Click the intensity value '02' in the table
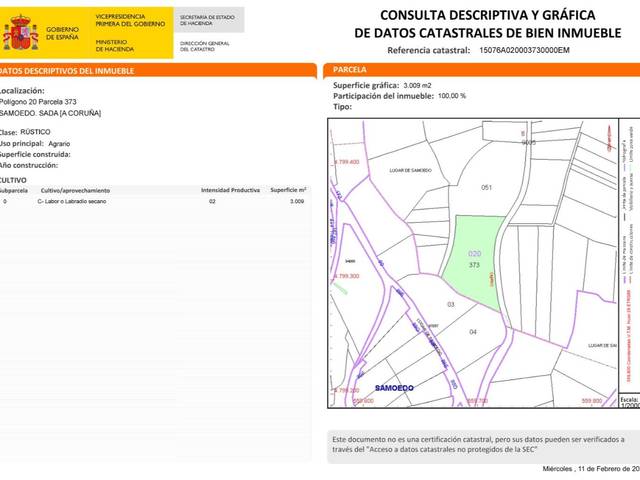This screenshot has width=640, height=480. click(212, 201)
